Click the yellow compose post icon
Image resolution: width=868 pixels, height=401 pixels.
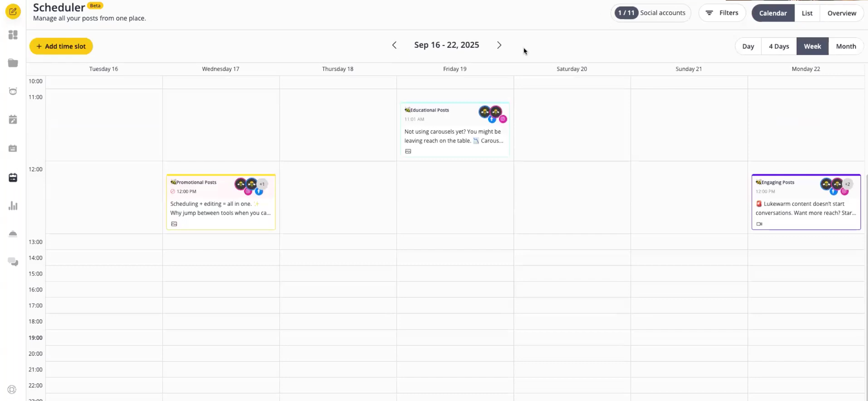pyautogui.click(x=13, y=12)
